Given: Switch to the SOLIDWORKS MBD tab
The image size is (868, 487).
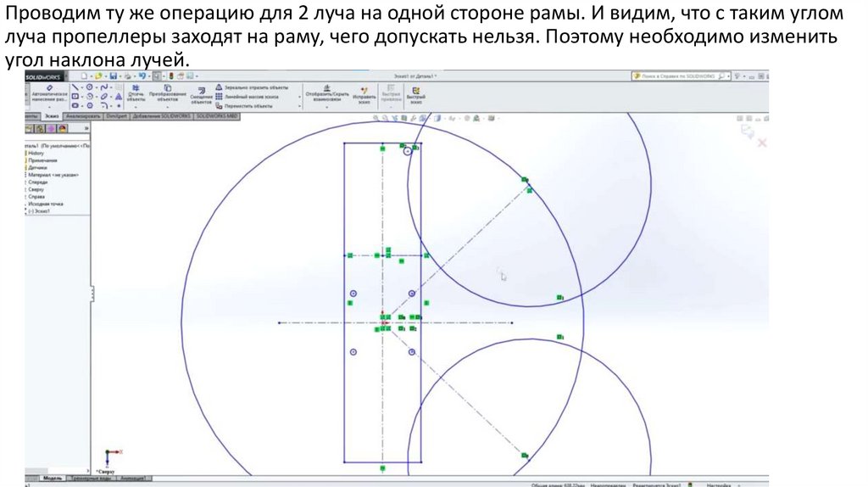Looking at the screenshot, I should click(x=217, y=115).
